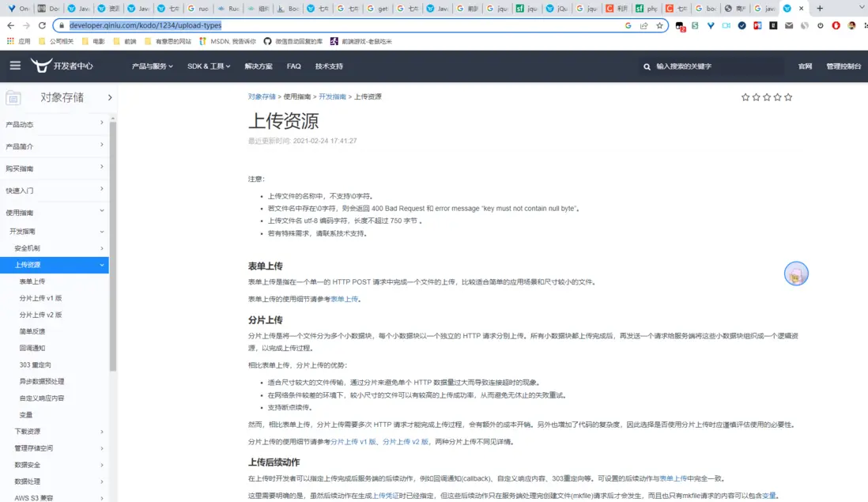Click the chevron next to 对象存储 title

(x=110, y=98)
